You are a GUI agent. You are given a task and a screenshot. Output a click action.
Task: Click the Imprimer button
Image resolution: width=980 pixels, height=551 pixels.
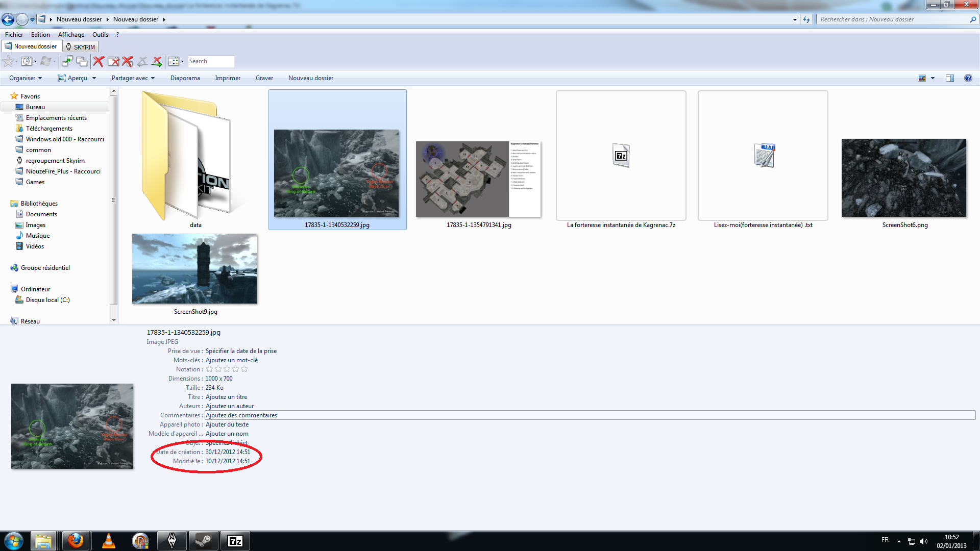pyautogui.click(x=228, y=78)
